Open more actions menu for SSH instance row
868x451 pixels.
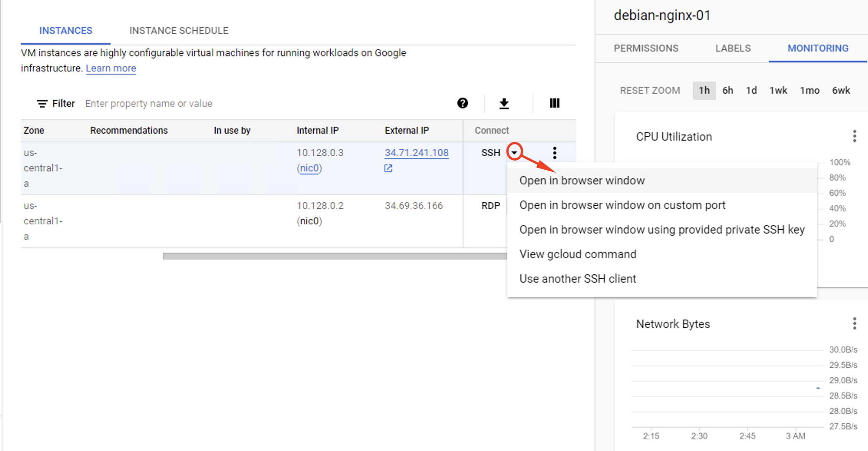(554, 153)
